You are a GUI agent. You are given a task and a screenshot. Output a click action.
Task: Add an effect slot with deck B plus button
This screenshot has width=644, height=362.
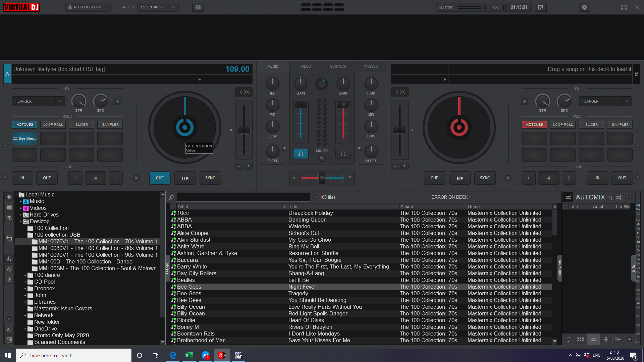[x=525, y=101]
